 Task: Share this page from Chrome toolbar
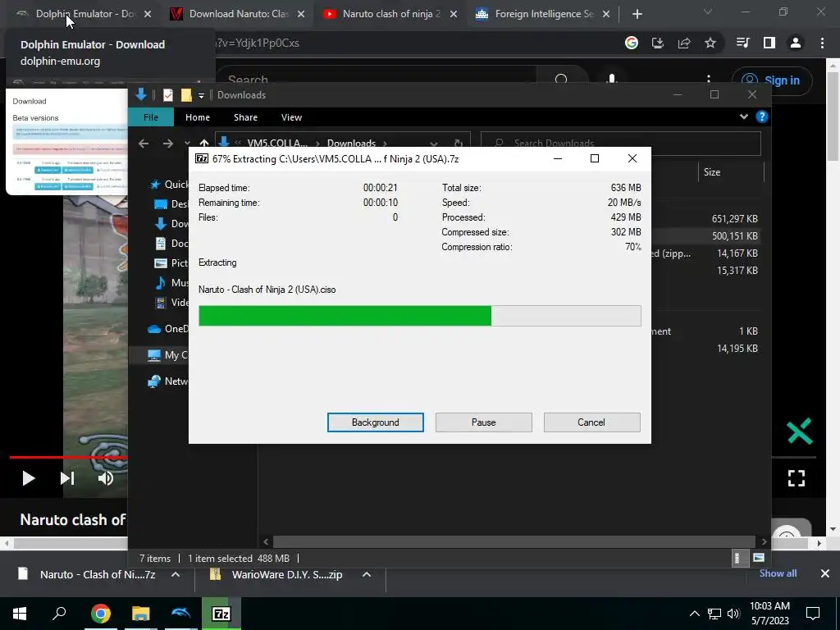point(684,43)
